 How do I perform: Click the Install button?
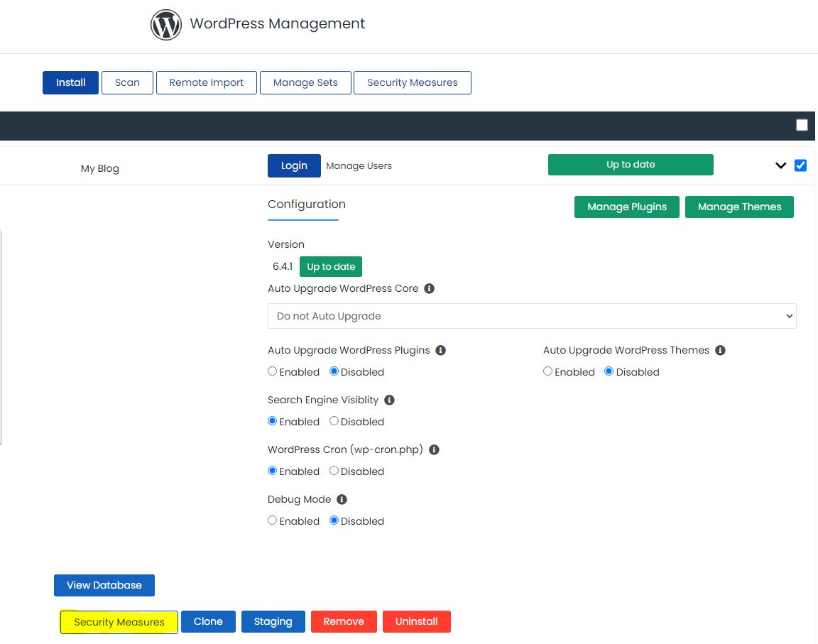click(70, 82)
